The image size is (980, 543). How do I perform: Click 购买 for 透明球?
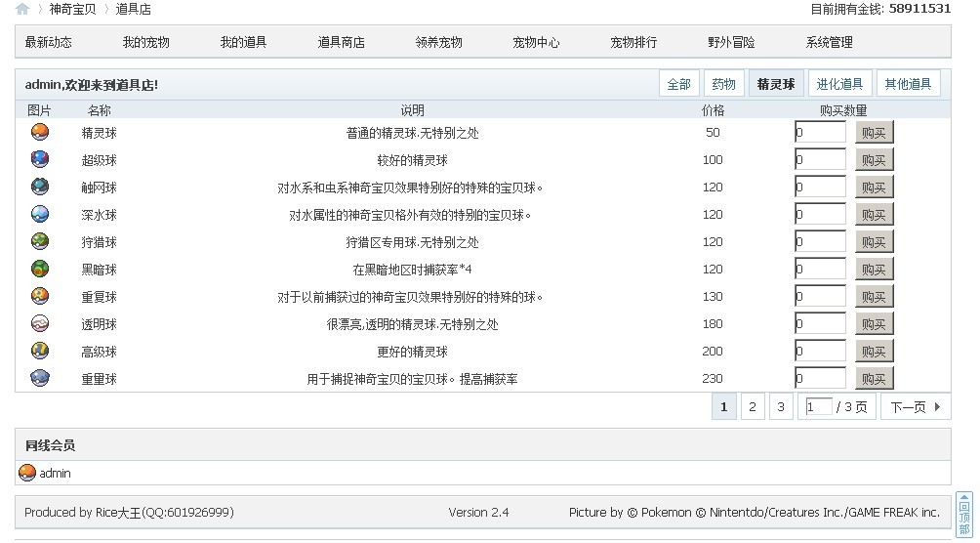(874, 324)
